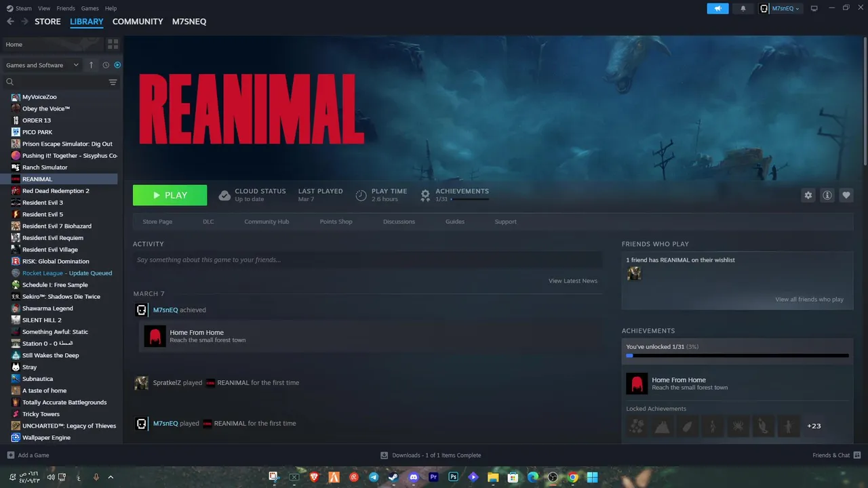Click the cloud status icon
Screen dimensions: 868x488
(224, 195)
